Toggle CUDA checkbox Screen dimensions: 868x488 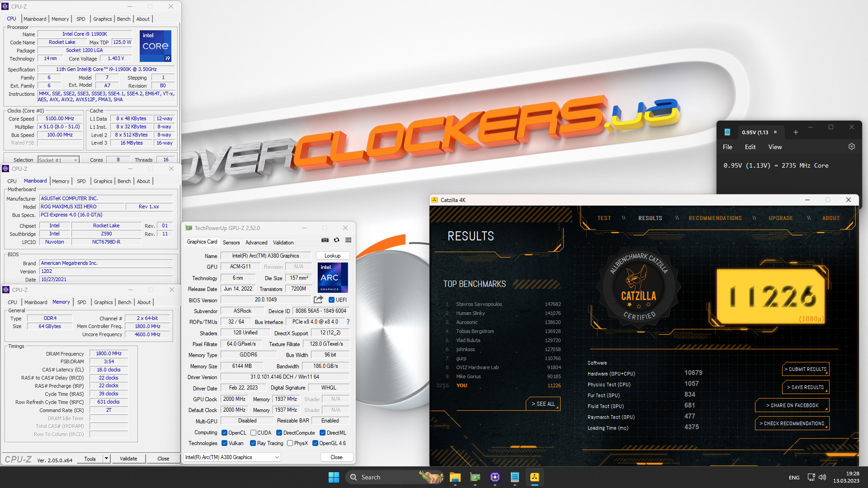[x=253, y=433]
